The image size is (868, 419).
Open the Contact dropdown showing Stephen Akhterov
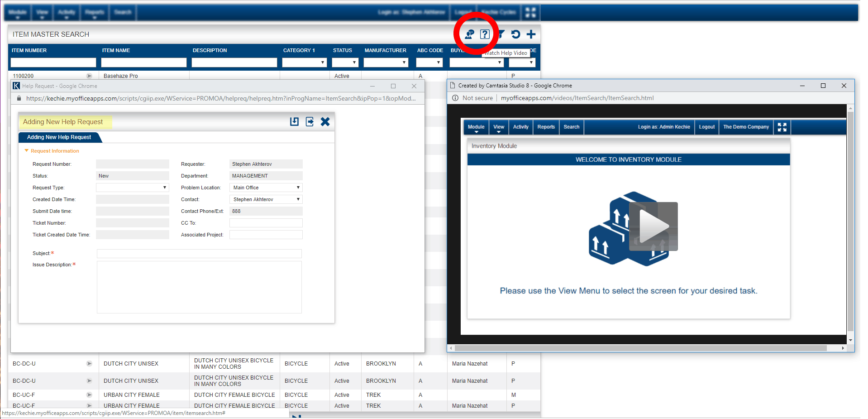point(266,199)
